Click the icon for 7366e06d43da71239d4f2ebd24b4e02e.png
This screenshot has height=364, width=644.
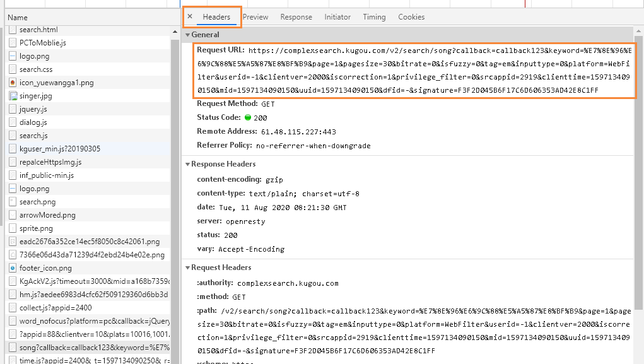[x=13, y=255]
